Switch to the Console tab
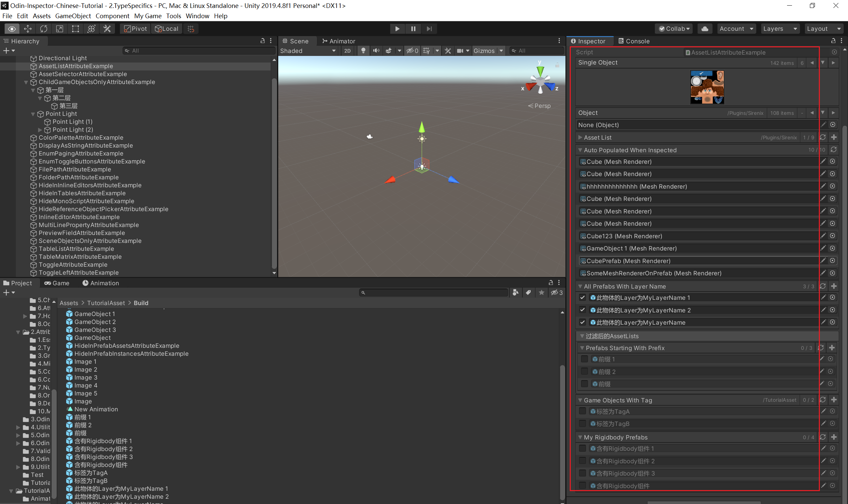Viewport: 848px width, 504px height. (634, 41)
